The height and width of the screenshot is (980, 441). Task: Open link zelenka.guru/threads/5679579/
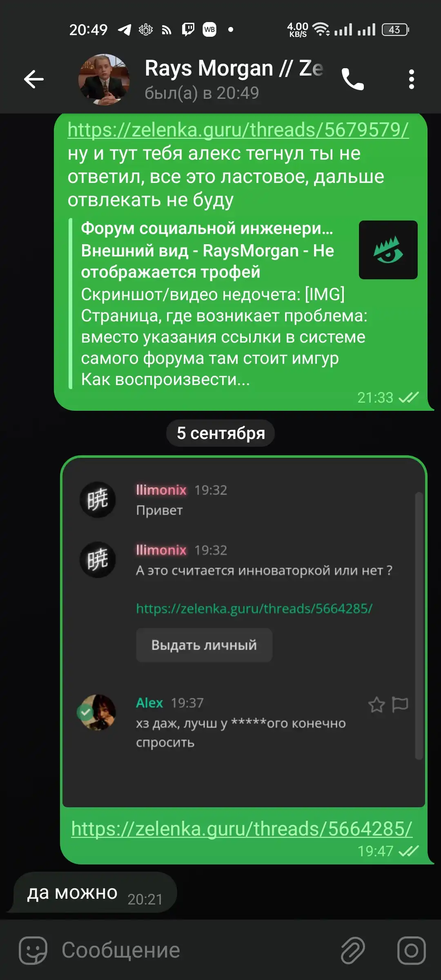click(x=238, y=130)
